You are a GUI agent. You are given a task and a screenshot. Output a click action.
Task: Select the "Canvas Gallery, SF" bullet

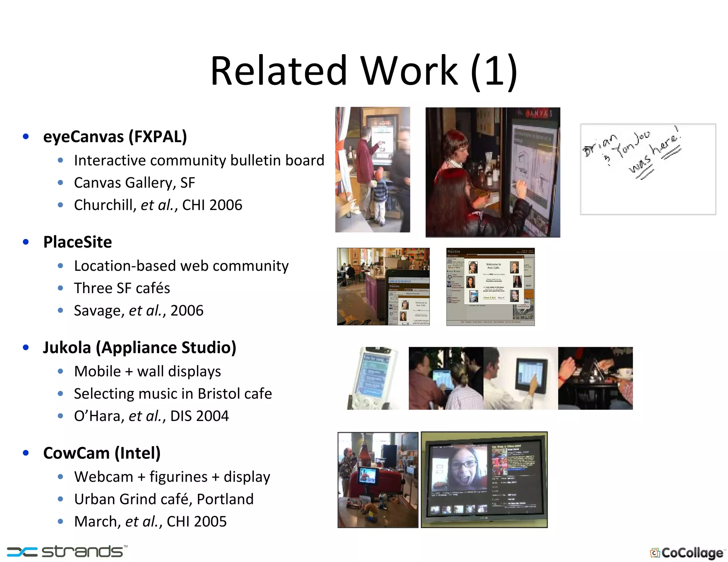pyautogui.click(x=134, y=183)
